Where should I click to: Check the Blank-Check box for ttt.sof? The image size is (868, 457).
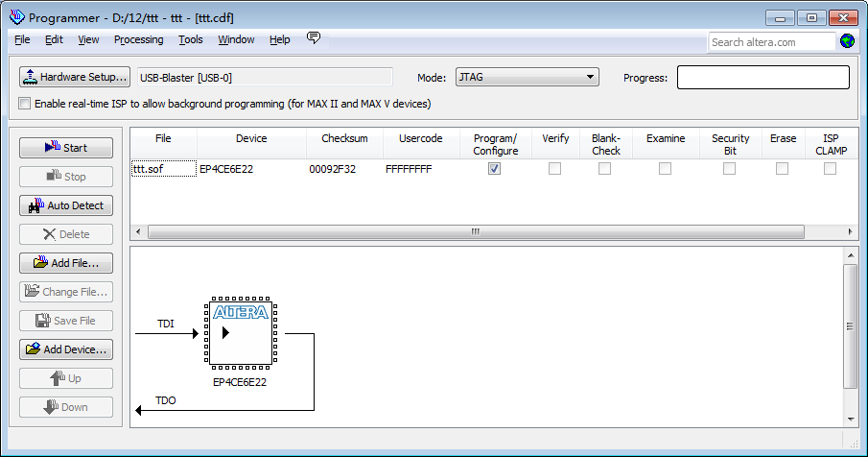(x=604, y=168)
